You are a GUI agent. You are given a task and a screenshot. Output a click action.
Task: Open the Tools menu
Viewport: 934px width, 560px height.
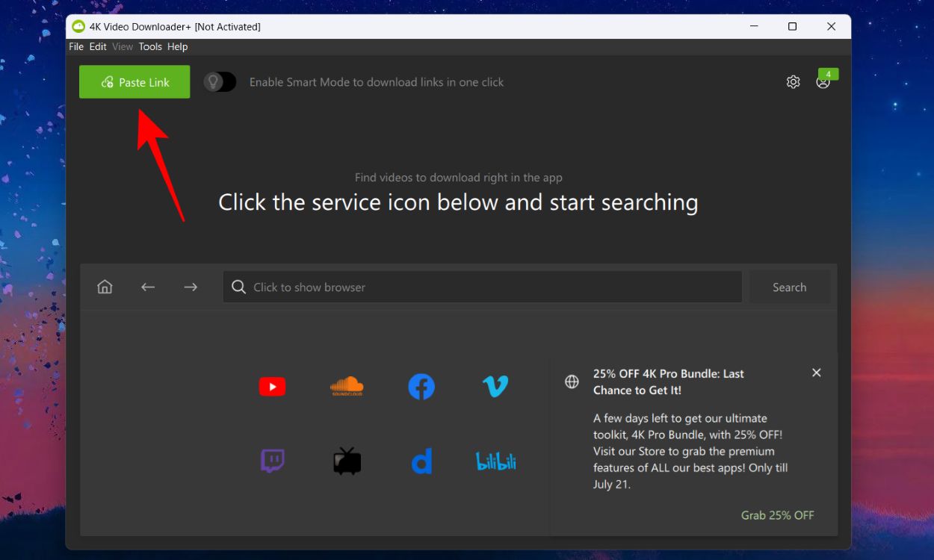(149, 46)
